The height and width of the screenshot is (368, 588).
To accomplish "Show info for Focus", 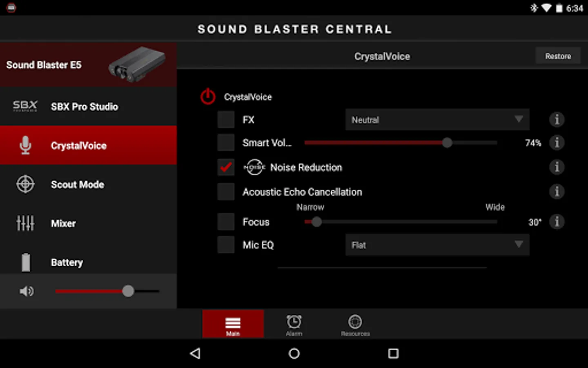I will pos(557,222).
